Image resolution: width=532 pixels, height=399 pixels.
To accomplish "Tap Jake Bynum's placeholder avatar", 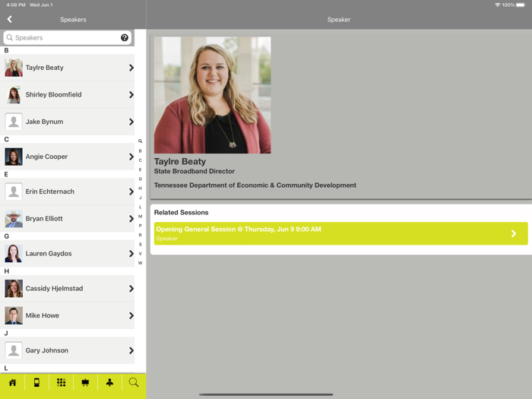I will click(x=14, y=122).
